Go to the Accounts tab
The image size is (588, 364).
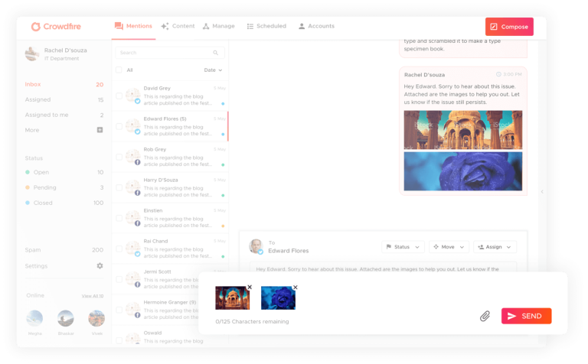click(316, 26)
